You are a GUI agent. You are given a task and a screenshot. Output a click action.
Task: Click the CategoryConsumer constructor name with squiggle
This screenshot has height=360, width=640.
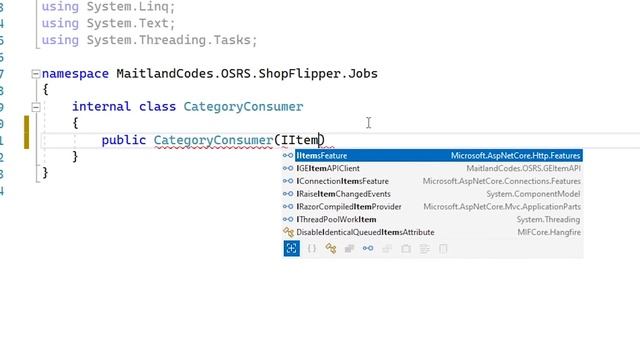coord(213,140)
